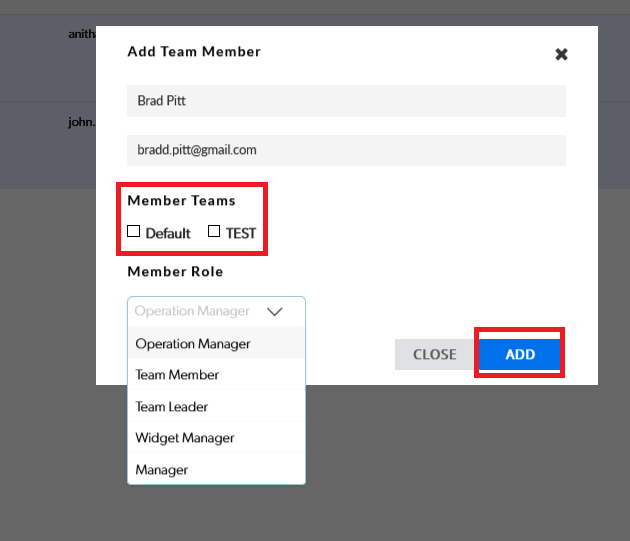The image size is (630, 541).
Task: Tick the TEST team checkbox
Action: click(x=214, y=232)
